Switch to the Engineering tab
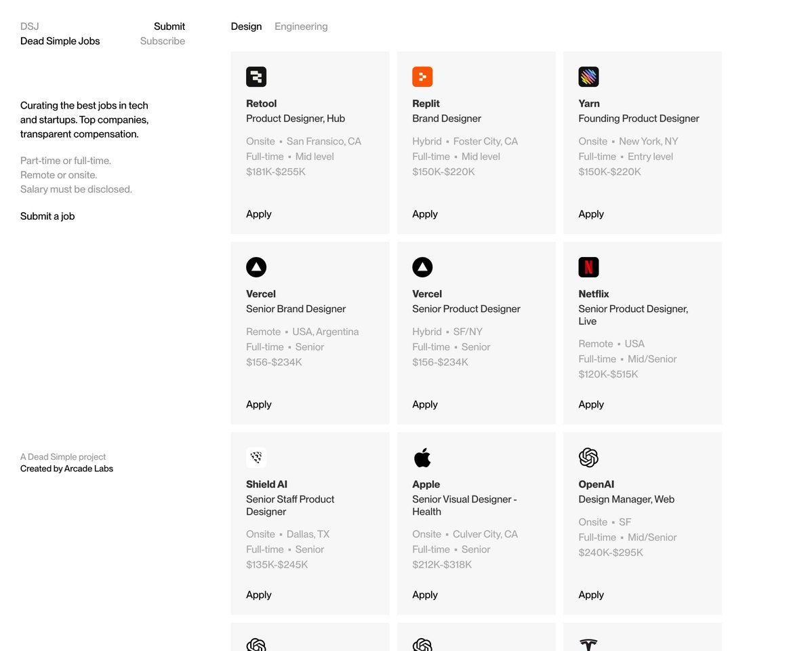Image resolution: width=812 pixels, height=651 pixels. click(x=301, y=26)
